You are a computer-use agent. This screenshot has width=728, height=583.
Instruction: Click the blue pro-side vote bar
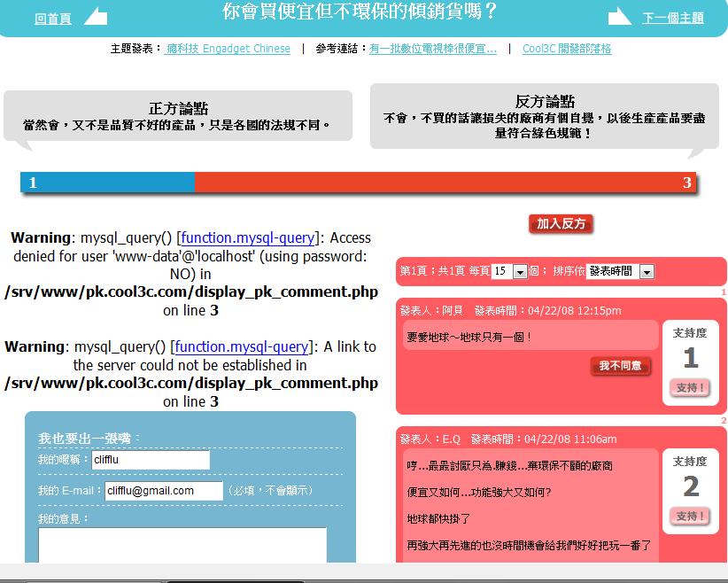pos(108,183)
